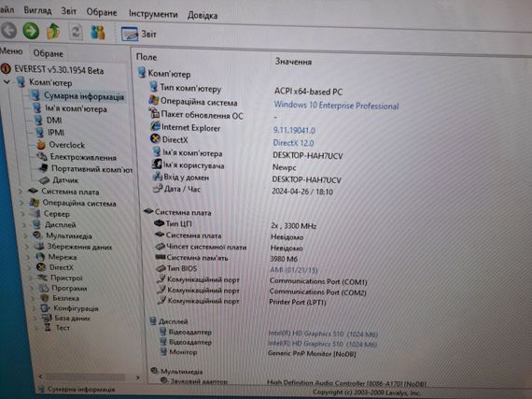
Task: Click the Значення column header
Action: tap(293, 62)
